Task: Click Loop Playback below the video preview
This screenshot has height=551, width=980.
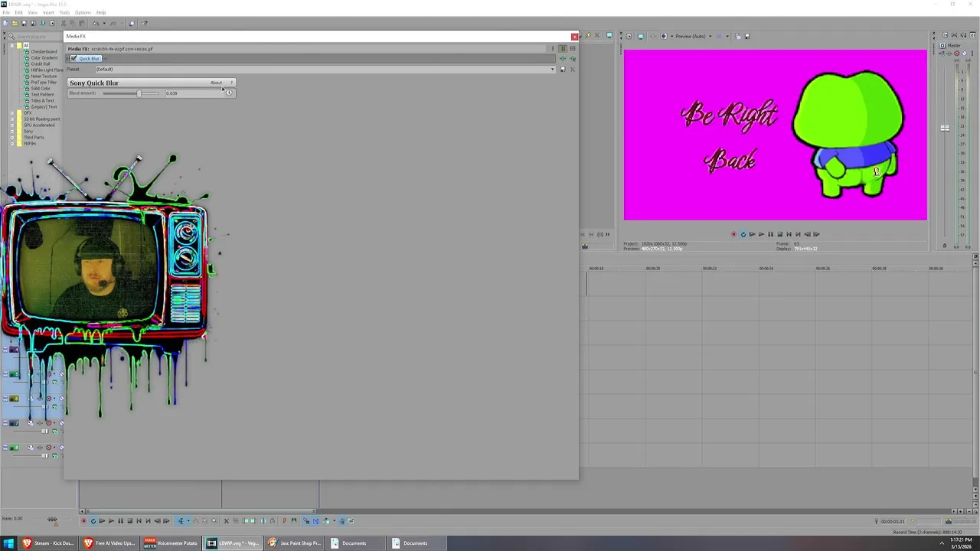Action: tap(743, 234)
